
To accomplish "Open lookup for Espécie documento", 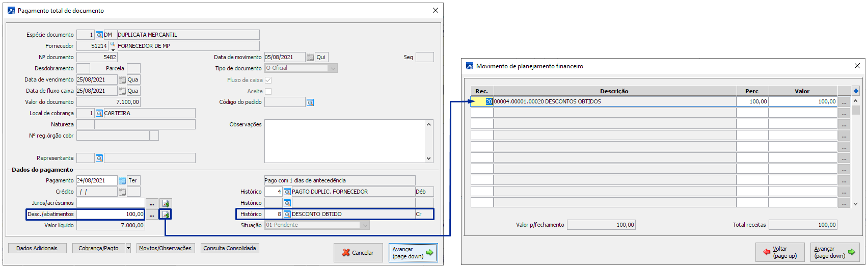I will pyautogui.click(x=99, y=35).
